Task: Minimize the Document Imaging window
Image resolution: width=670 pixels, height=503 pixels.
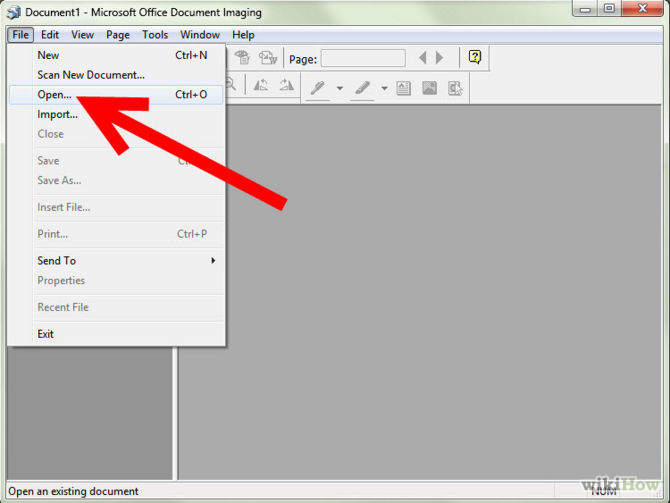Action: 585,9
